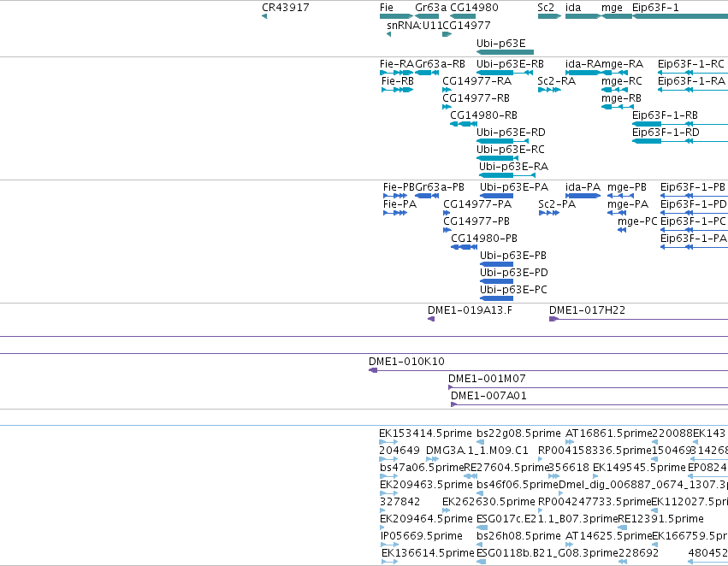The image size is (728, 566).
Task: Open the DME1-007A01 clone label
Action: click(x=488, y=396)
